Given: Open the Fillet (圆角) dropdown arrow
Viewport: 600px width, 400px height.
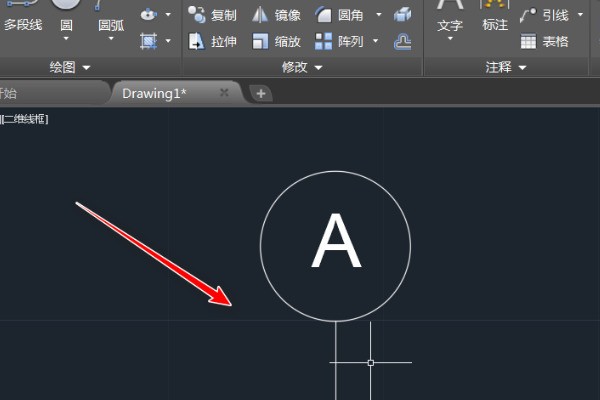Looking at the screenshot, I should coord(379,15).
